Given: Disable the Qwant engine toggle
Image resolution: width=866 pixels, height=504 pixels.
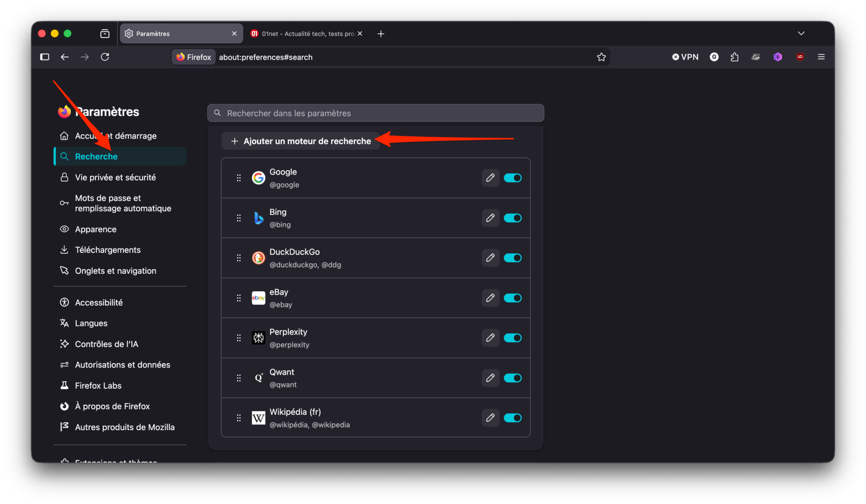Looking at the screenshot, I should click(x=513, y=378).
